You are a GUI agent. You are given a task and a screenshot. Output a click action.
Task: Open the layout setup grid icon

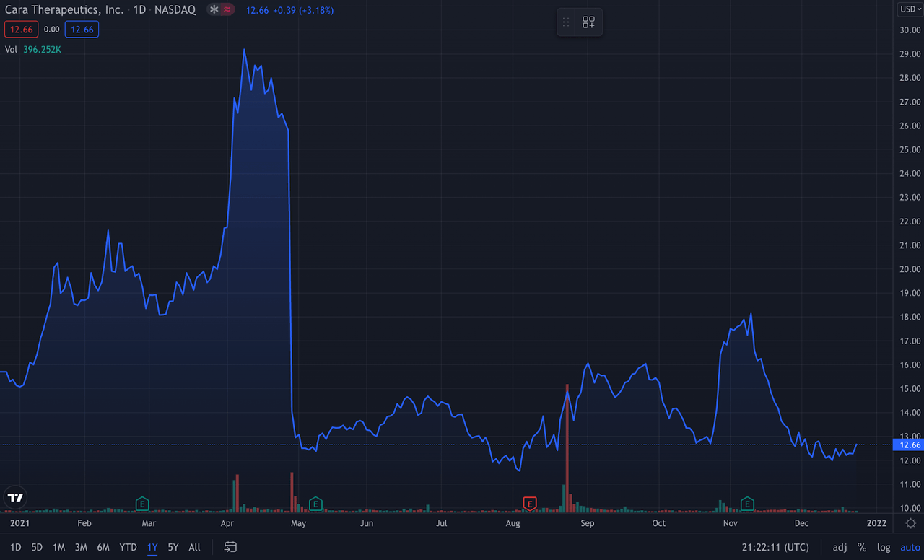(x=588, y=22)
